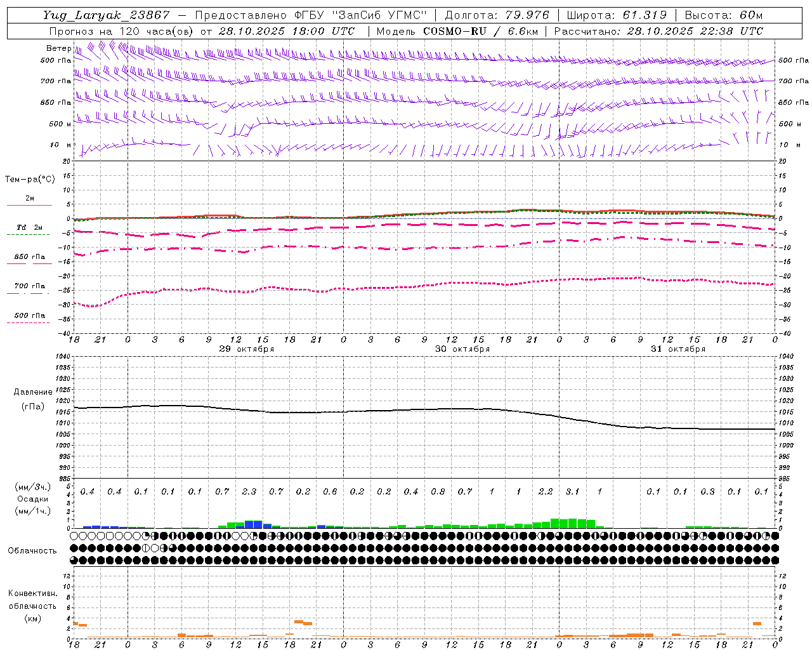Viewport: 812px width, 650px height.
Task: Click the Осадки panel label
Action: click(x=33, y=499)
